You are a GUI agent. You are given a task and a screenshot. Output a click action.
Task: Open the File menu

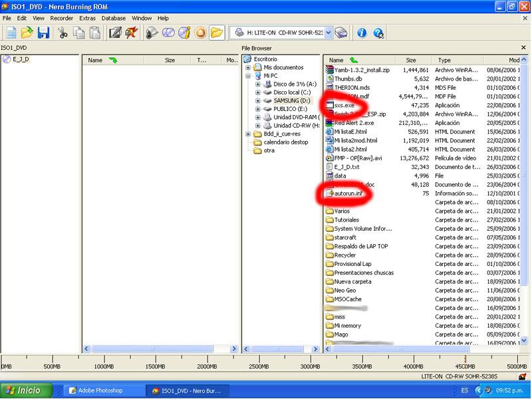[x=7, y=19]
